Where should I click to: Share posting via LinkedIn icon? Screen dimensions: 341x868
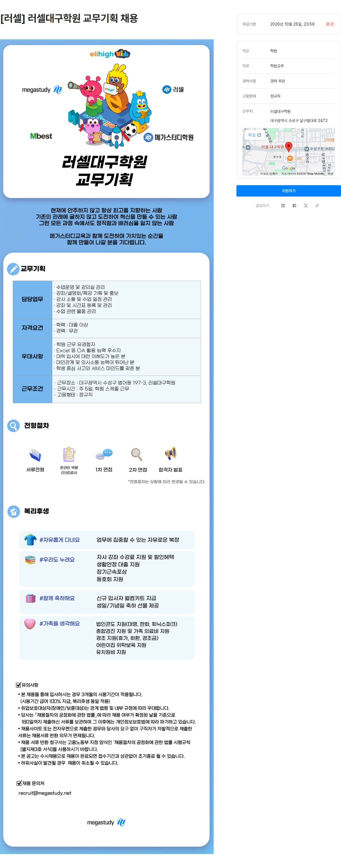(x=283, y=206)
